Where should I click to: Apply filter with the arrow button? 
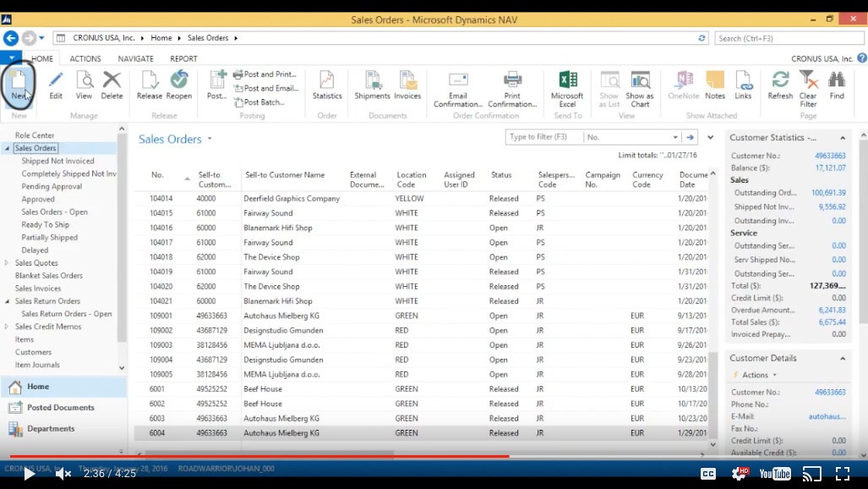(690, 137)
